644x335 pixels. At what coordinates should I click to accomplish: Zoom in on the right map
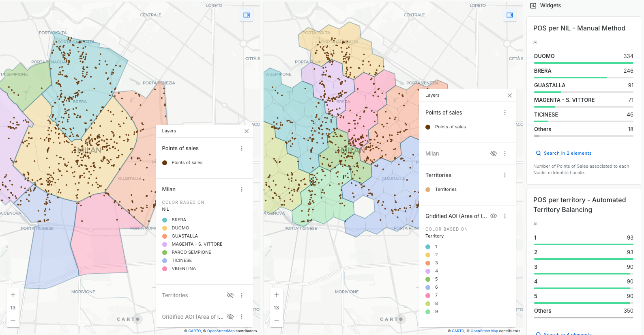click(277, 295)
